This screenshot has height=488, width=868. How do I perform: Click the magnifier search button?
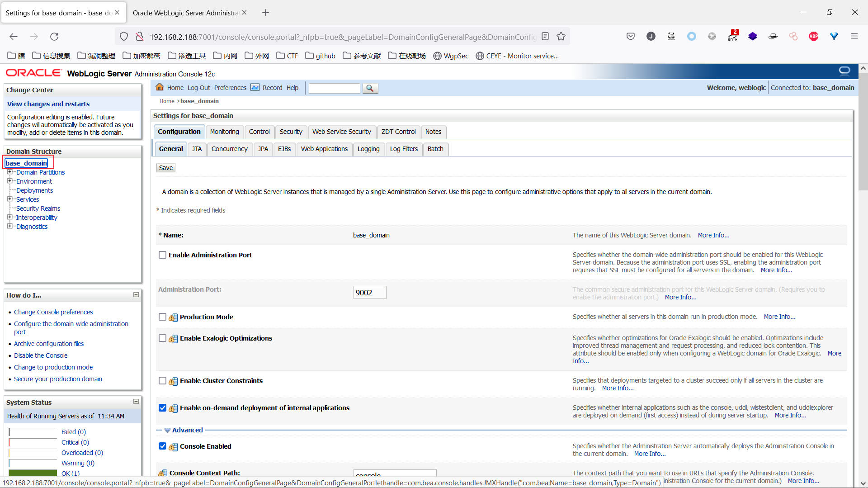(x=370, y=88)
